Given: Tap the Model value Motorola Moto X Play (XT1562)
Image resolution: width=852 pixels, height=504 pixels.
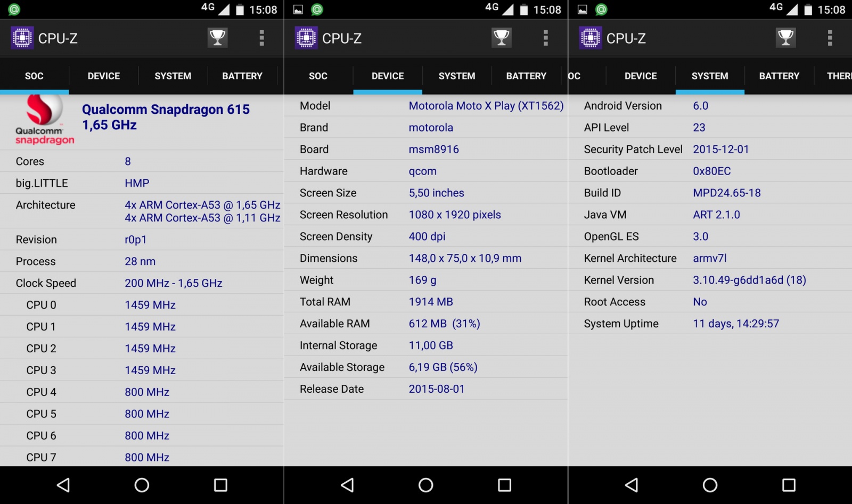Looking at the screenshot, I should (x=486, y=106).
